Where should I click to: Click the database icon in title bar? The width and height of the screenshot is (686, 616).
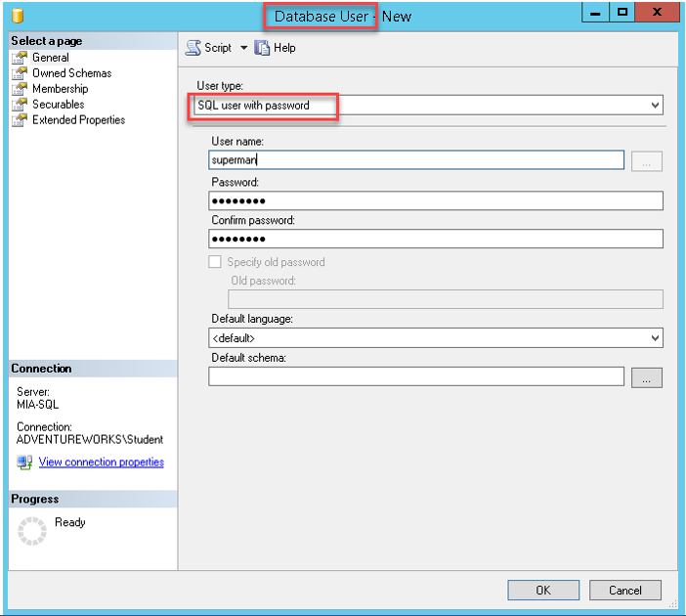tap(18, 16)
